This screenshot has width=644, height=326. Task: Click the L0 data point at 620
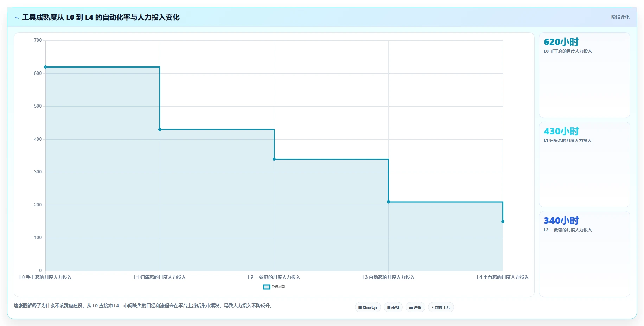pos(45,67)
